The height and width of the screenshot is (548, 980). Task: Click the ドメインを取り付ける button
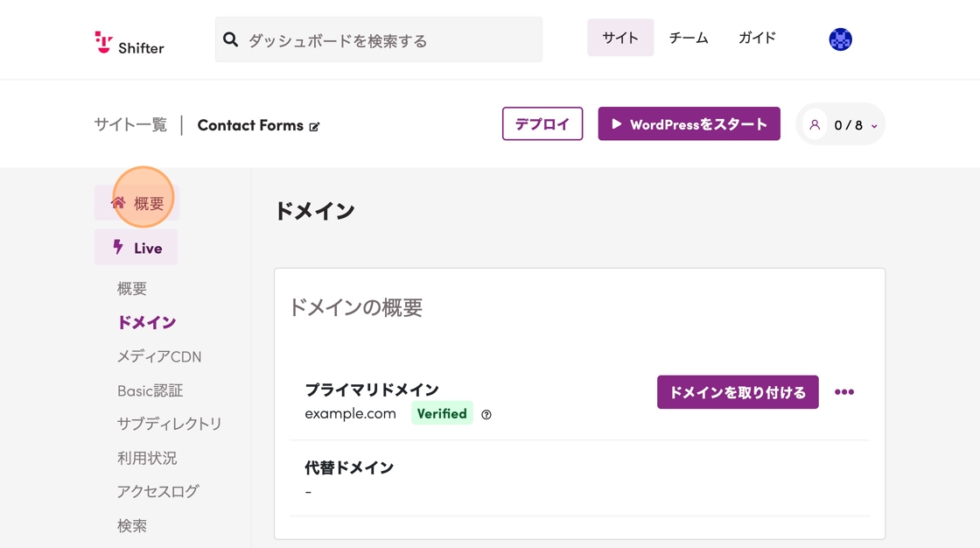coord(738,392)
